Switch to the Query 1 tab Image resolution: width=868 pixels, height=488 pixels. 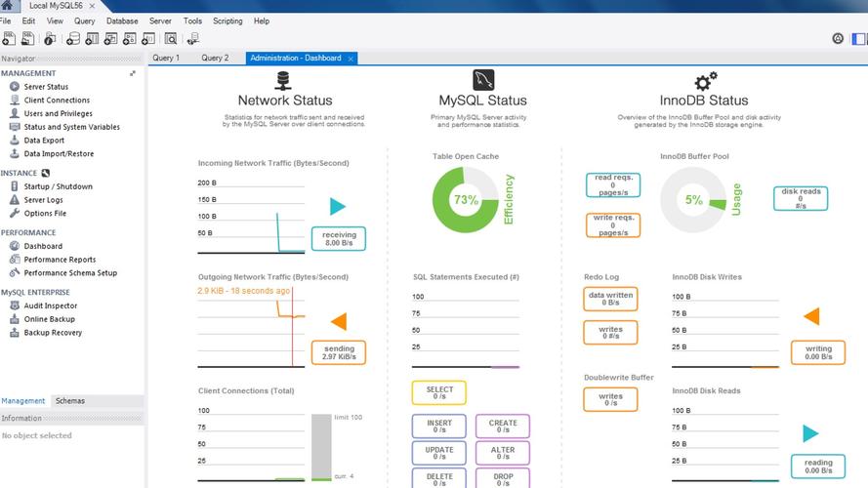coord(166,58)
